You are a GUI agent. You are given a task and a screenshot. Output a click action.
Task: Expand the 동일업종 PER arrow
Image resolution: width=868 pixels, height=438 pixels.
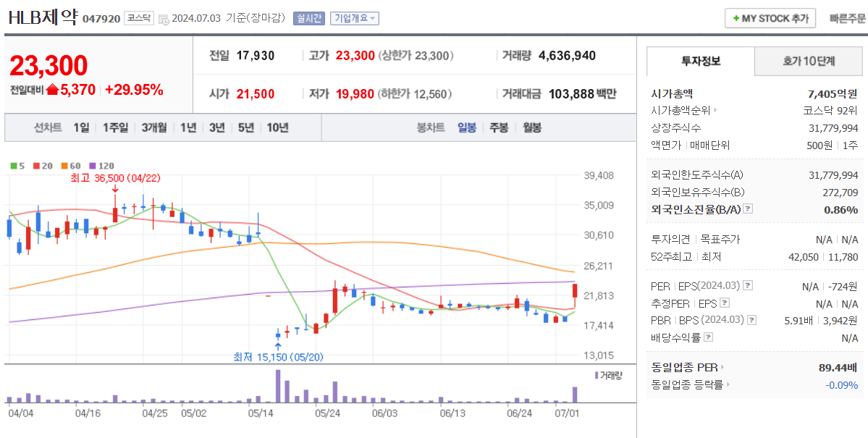723,367
